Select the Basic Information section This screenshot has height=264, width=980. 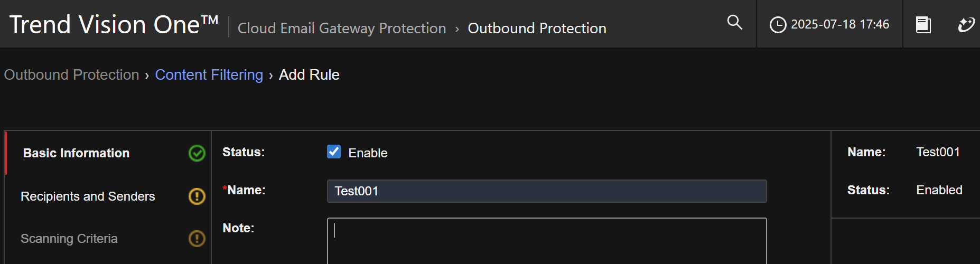pos(76,153)
